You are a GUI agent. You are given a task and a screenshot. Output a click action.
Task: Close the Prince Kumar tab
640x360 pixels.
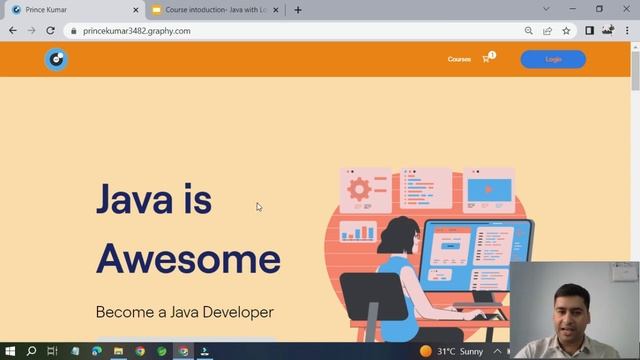point(136,10)
